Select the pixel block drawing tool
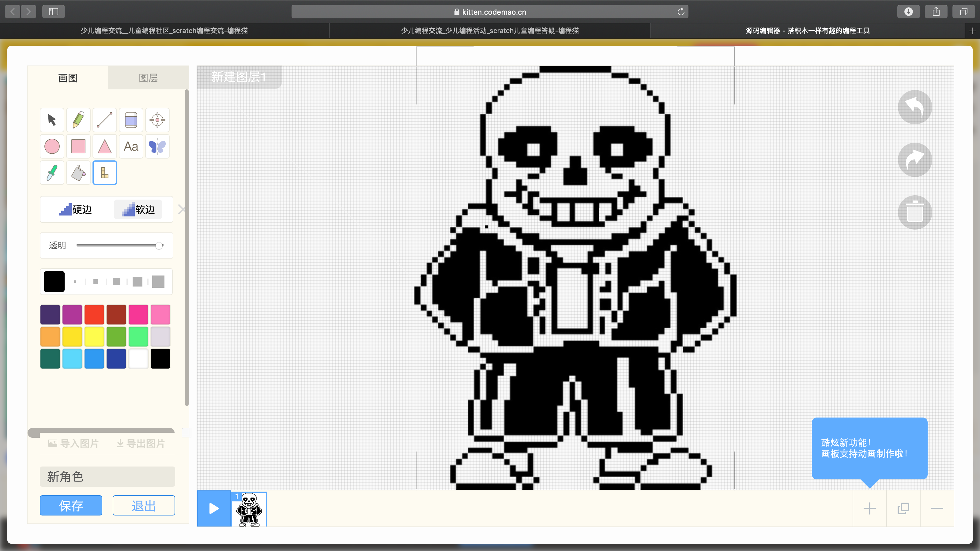980x551 pixels. tap(105, 173)
